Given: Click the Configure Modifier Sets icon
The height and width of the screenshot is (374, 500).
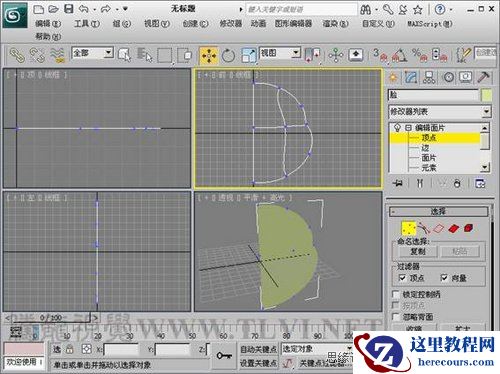Looking at the screenshot, I should click(480, 183).
